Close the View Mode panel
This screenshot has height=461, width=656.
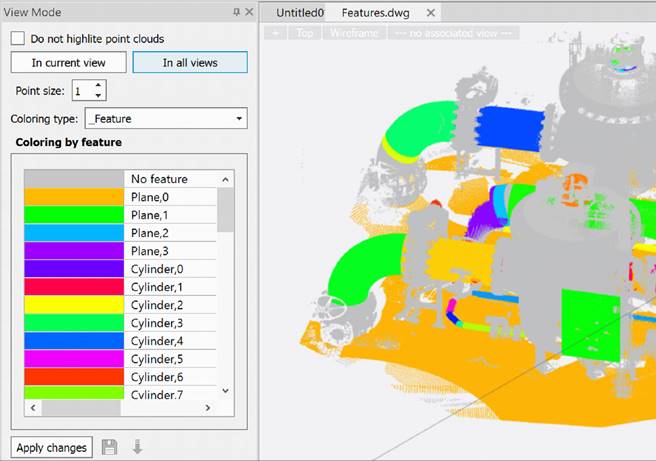coord(249,12)
